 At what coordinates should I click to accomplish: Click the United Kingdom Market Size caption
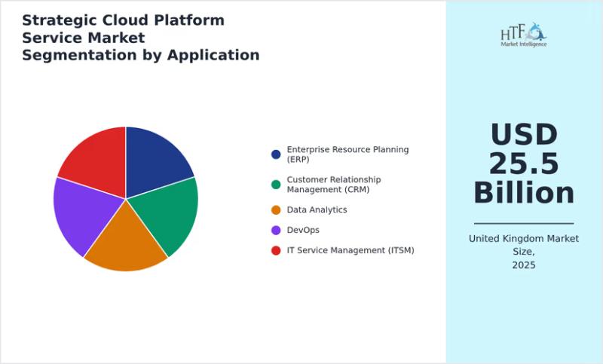[x=524, y=252]
